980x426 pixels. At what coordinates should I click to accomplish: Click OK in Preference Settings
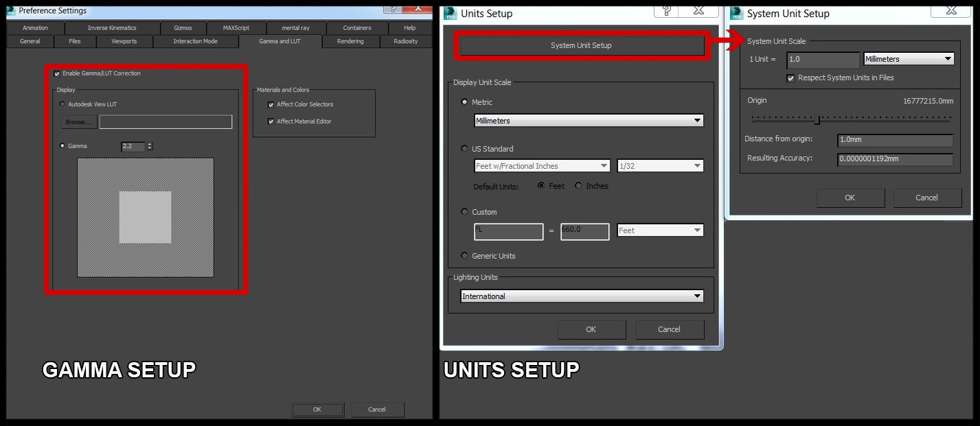317,410
